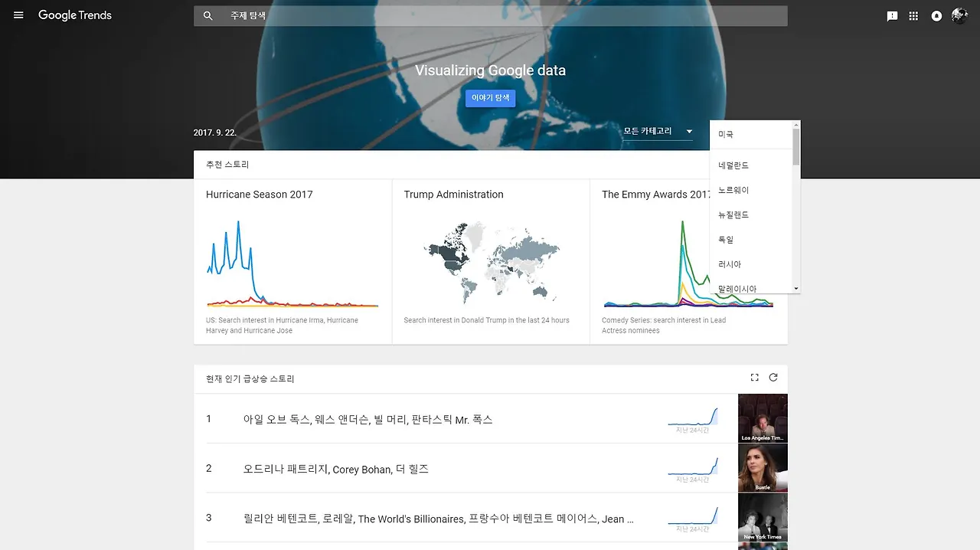Open the Google apps grid
Viewport: 980px width, 550px height.
click(x=913, y=16)
